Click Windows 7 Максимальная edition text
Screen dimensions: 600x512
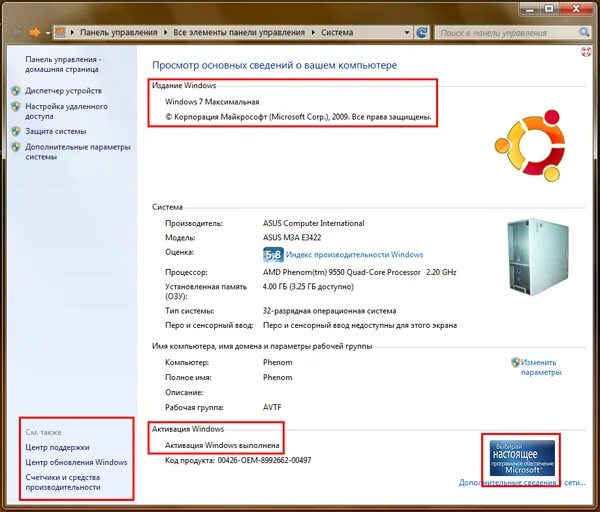(x=212, y=102)
